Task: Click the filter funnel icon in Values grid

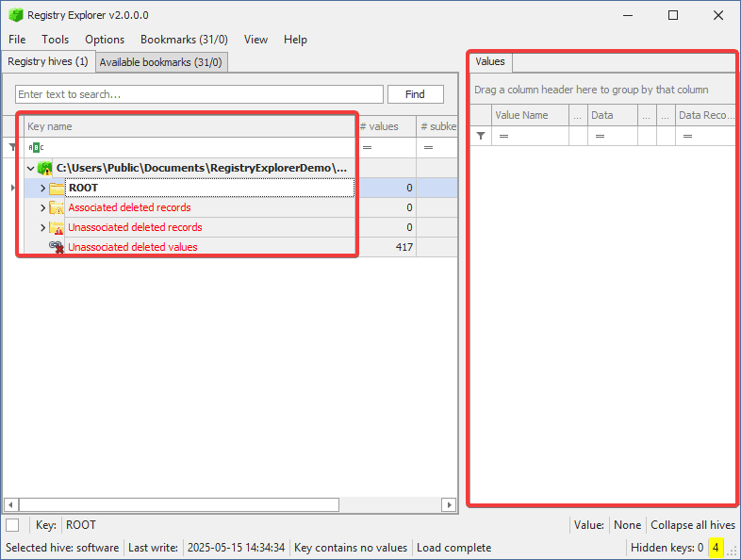Action: click(x=481, y=136)
